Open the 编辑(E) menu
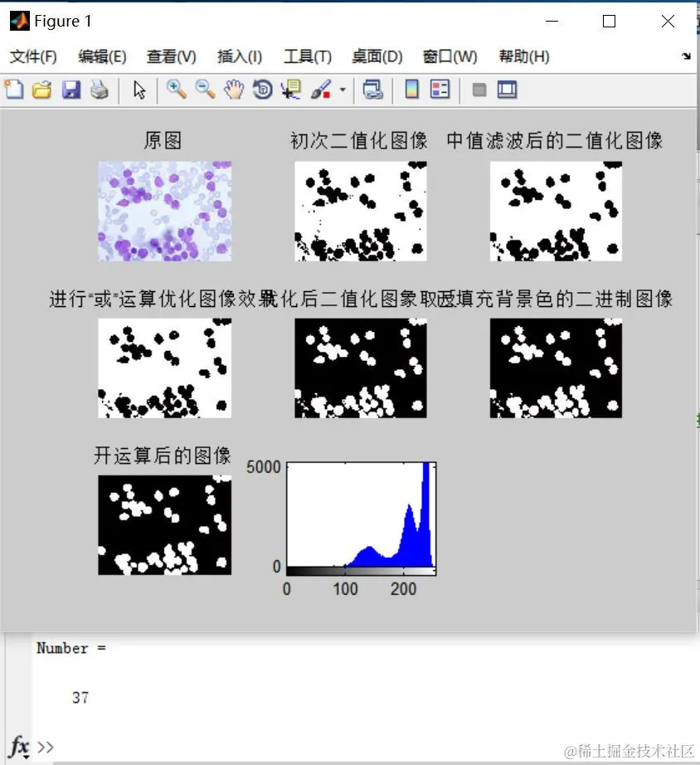 point(102,56)
